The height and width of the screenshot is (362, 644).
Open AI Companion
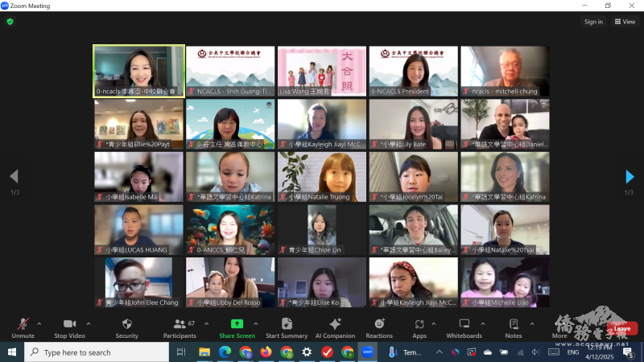point(335,327)
